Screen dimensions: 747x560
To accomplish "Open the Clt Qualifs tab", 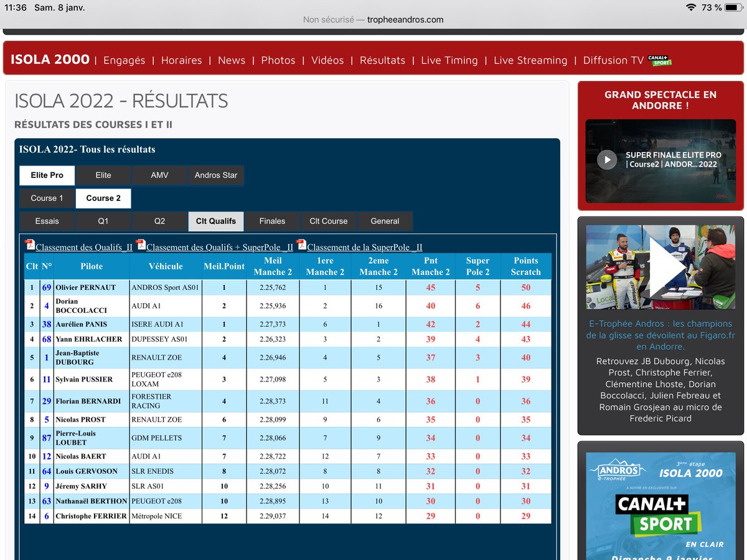I will tap(216, 221).
